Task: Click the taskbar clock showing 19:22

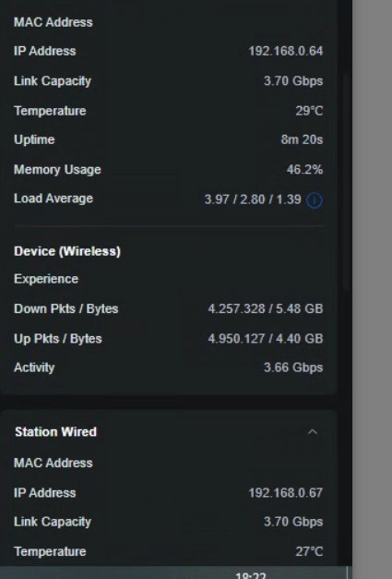Action: coord(250,575)
